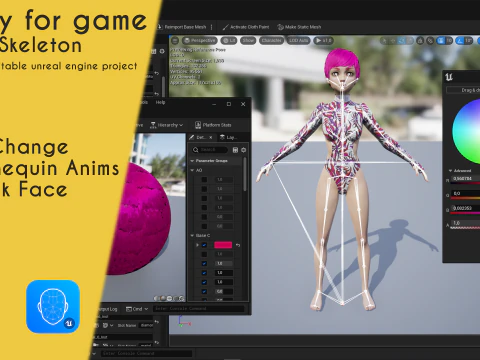Click Make Static Mesh in the toolbar
The width and height of the screenshot is (480, 360).
tap(299, 27)
